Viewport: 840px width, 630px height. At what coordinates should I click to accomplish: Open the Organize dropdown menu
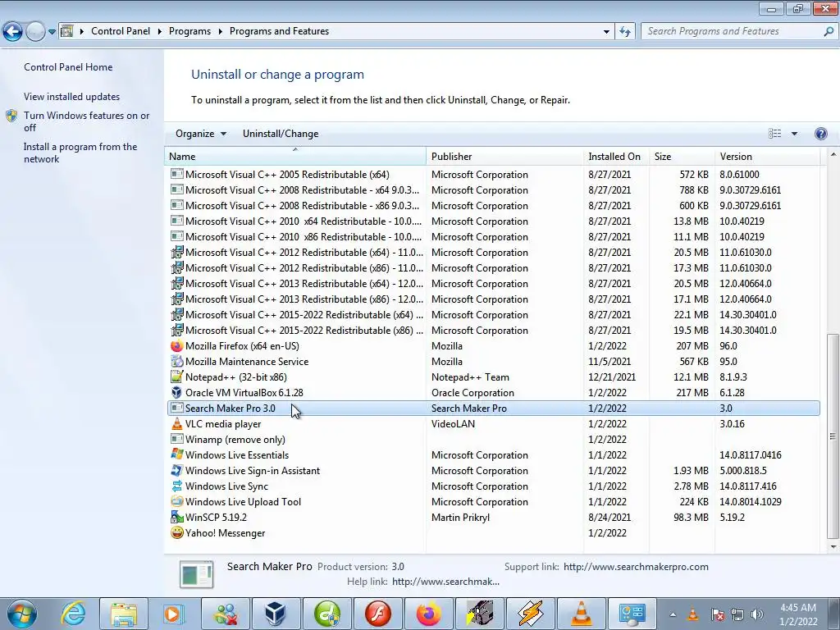pos(201,134)
